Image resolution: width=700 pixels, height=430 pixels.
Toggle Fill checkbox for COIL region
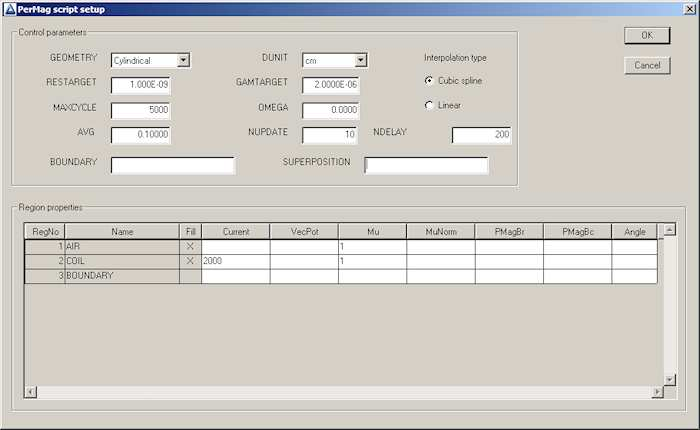(190, 261)
